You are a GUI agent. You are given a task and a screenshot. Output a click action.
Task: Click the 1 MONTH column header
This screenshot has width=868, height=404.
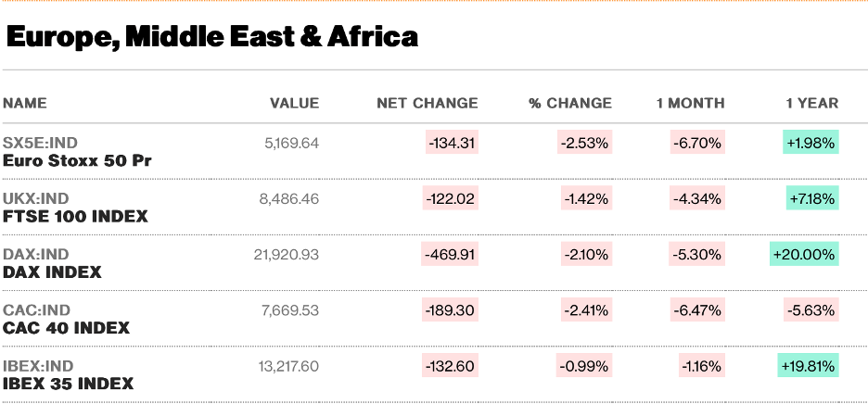(x=690, y=103)
